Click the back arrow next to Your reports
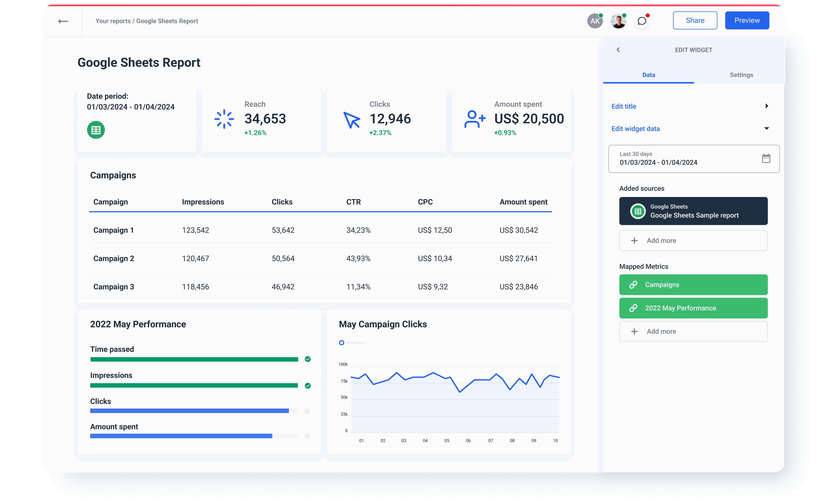The width and height of the screenshot is (828, 504). [63, 21]
